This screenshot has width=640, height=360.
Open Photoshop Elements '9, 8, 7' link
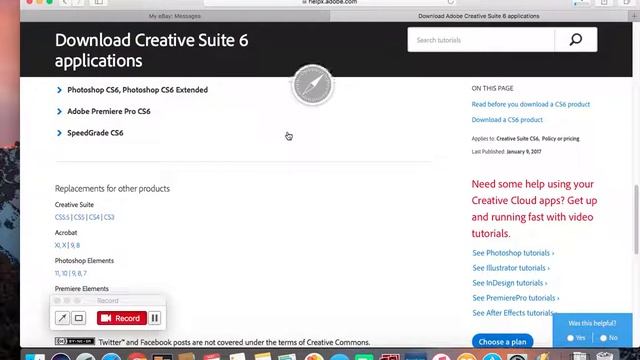[79, 273]
